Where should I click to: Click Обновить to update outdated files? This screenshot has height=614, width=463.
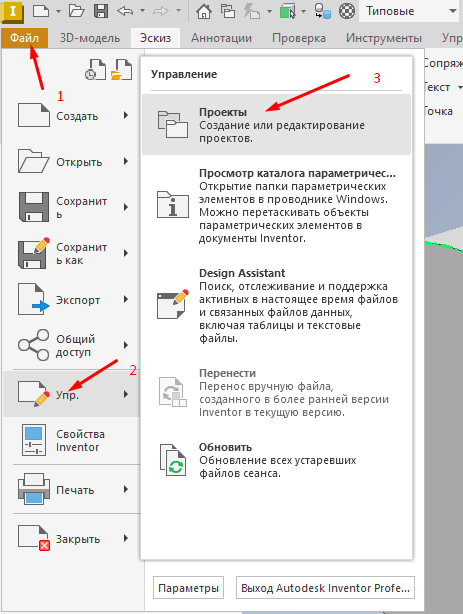tap(276, 460)
